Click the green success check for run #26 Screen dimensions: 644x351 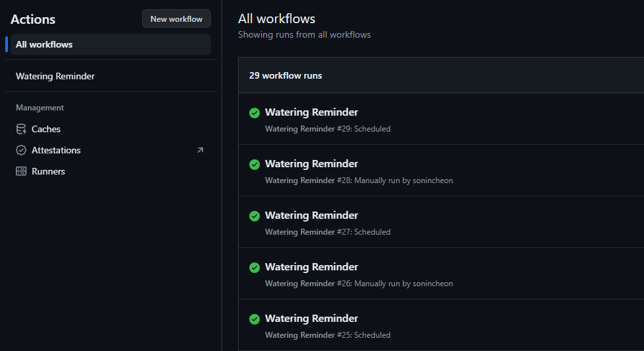(255, 268)
